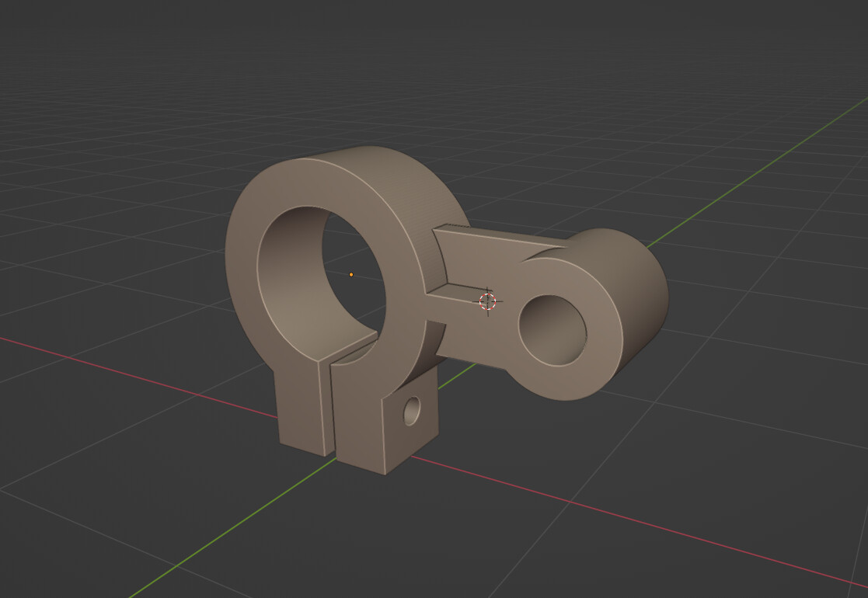The width and height of the screenshot is (868, 598).
Task: Click the orange object origin dot
Action: pyautogui.click(x=352, y=273)
